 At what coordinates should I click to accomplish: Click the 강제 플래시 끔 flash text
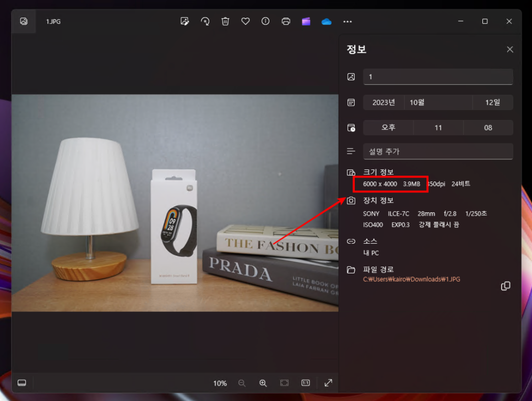pos(439,224)
